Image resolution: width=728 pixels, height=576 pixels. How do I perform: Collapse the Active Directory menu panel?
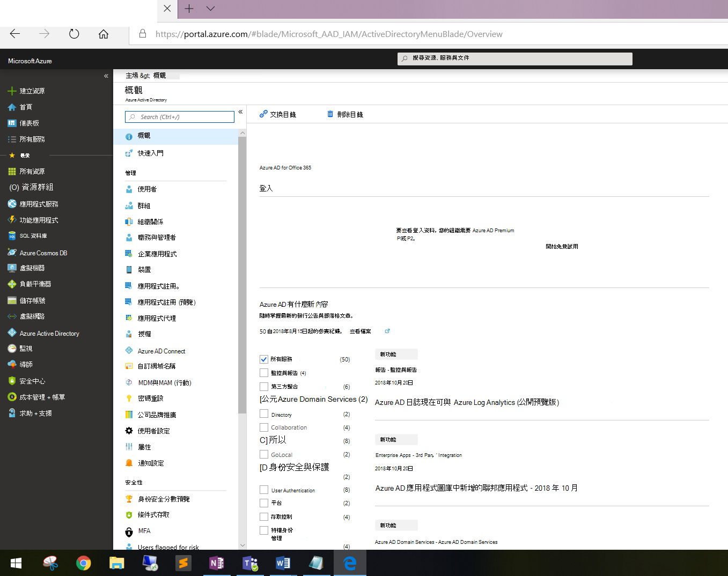tap(240, 112)
